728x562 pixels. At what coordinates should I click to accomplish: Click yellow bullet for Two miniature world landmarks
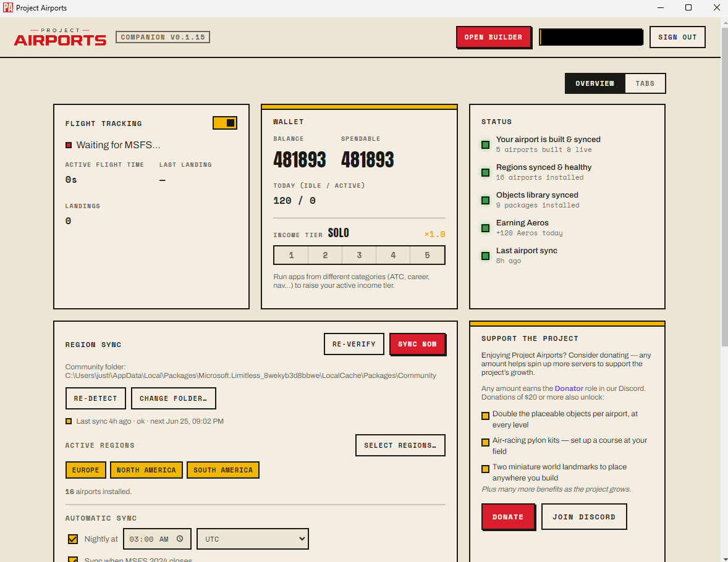click(x=485, y=469)
